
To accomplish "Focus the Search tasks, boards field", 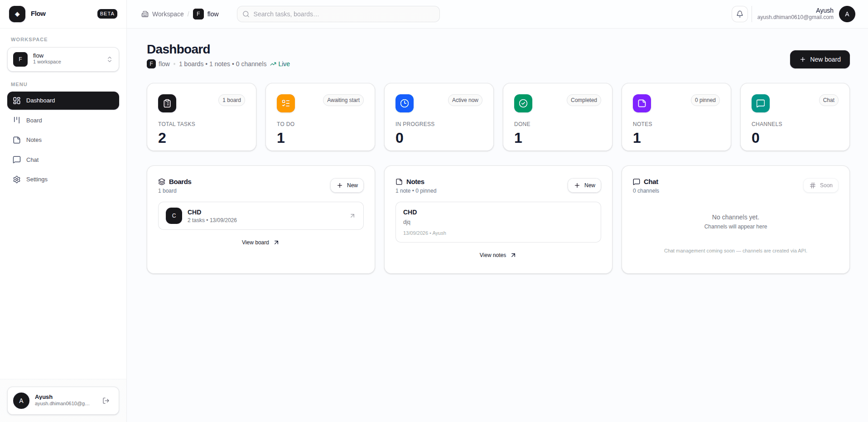I will click(338, 14).
